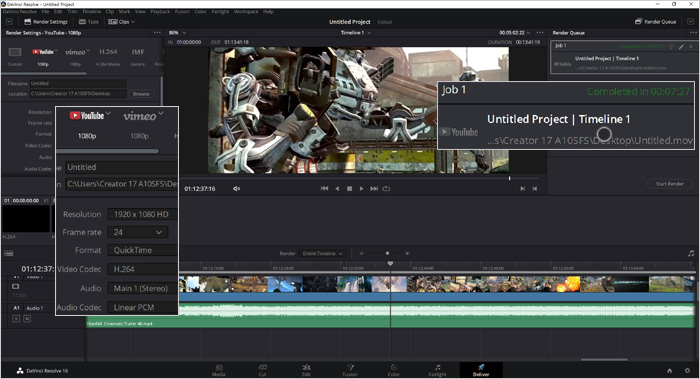Open Render Settings panel options dots
The image size is (700, 379).
click(157, 33)
